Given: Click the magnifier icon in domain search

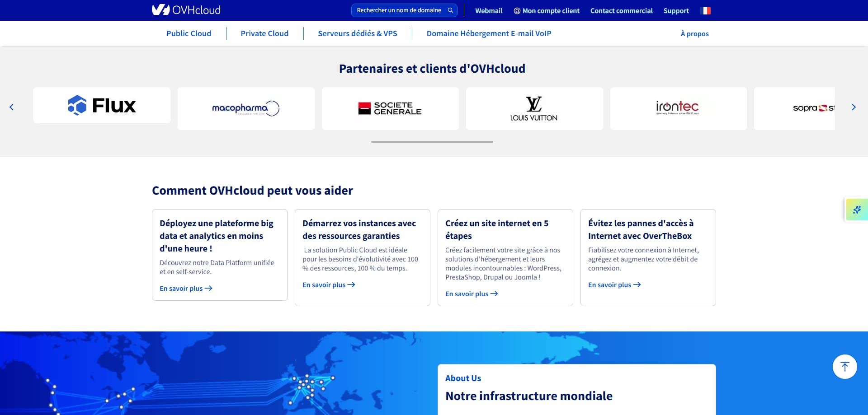Looking at the screenshot, I should coord(450,10).
